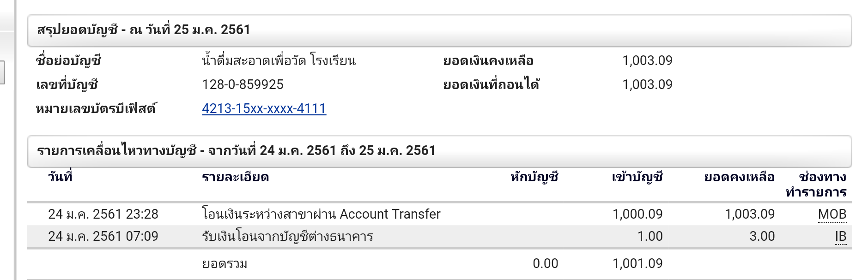The height and width of the screenshot is (280, 868).
Task: Click the เข้าบัญชี column header
Action: pyautogui.click(x=637, y=177)
